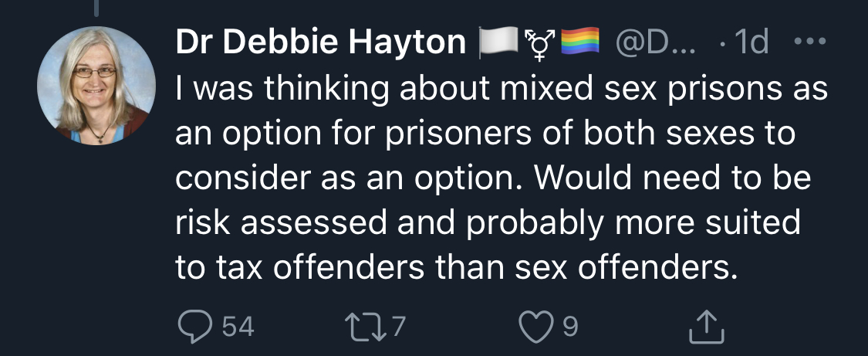Click the display name Dr Debbie Hayton

tap(322, 43)
